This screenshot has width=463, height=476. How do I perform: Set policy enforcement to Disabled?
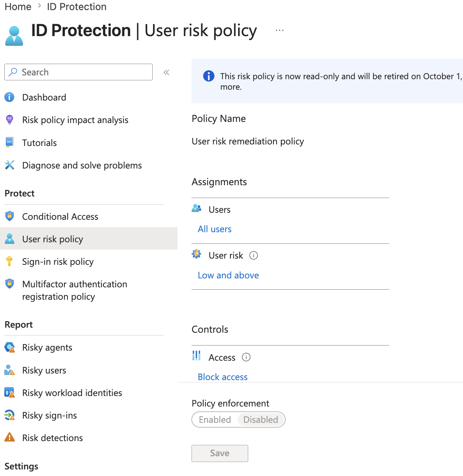coord(261,420)
